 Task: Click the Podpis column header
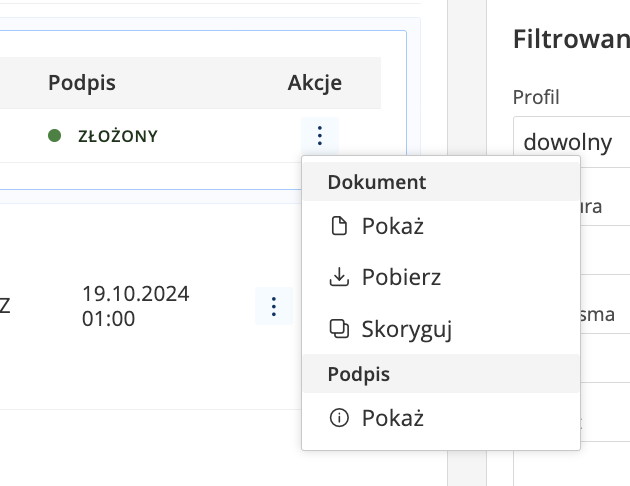coord(82,83)
